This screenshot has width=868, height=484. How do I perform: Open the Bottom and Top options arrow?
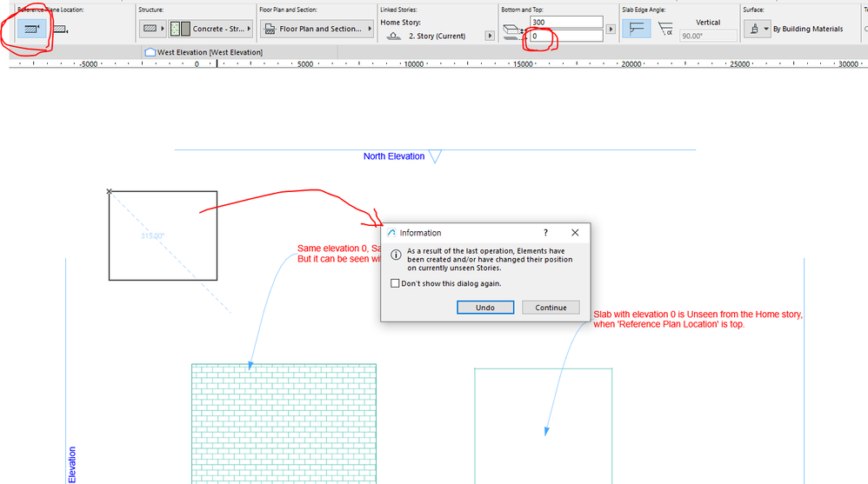[x=611, y=29]
